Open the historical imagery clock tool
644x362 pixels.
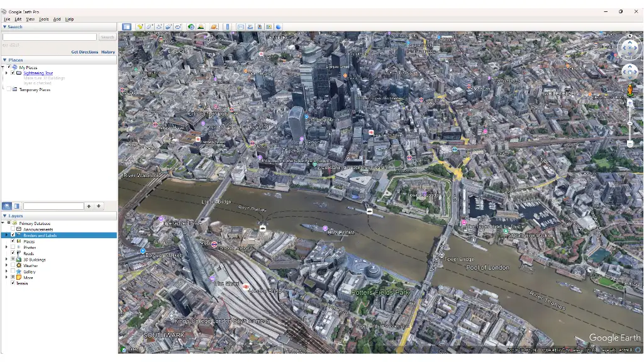pos(191,26)
